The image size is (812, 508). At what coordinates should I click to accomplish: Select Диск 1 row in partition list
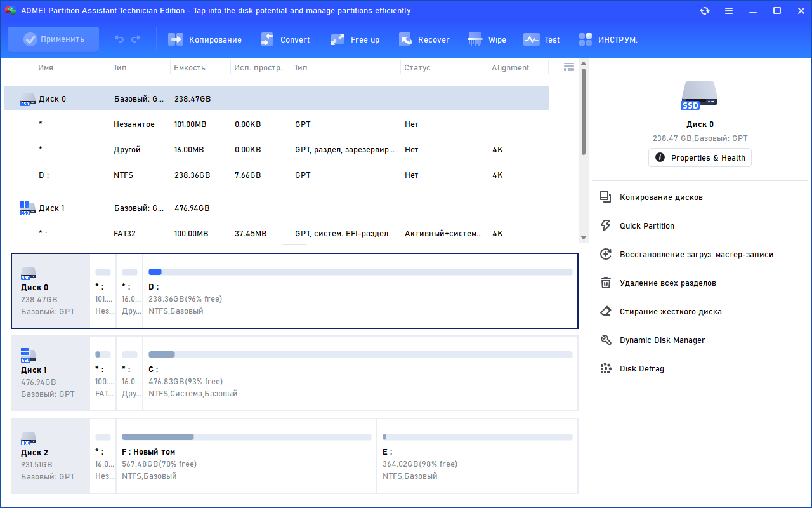click(x=276, y=208)
